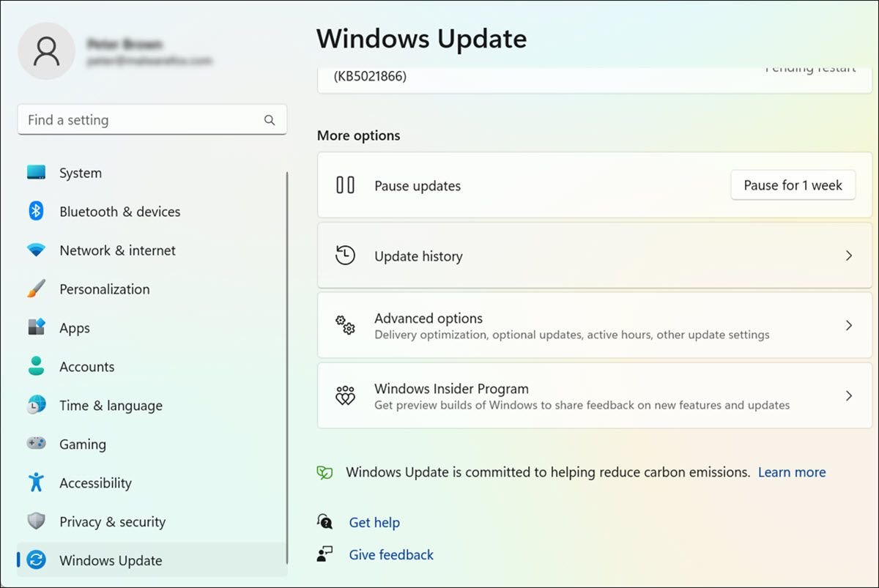The height and width of the screenshot is (588, 879).
Task: Go to Gaming settings
Action: tap(151, 444)
